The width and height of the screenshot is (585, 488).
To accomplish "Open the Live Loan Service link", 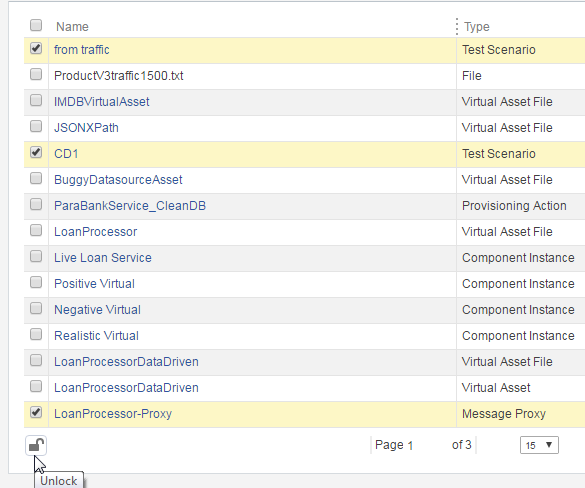I will point(103,258).
